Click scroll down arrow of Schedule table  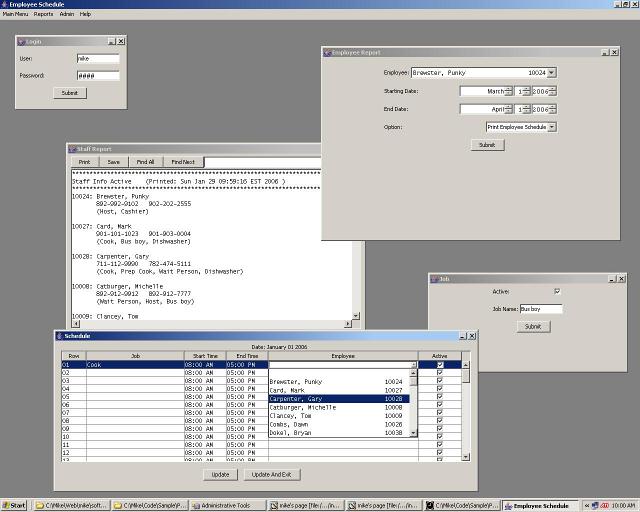(x=466, y=457)
